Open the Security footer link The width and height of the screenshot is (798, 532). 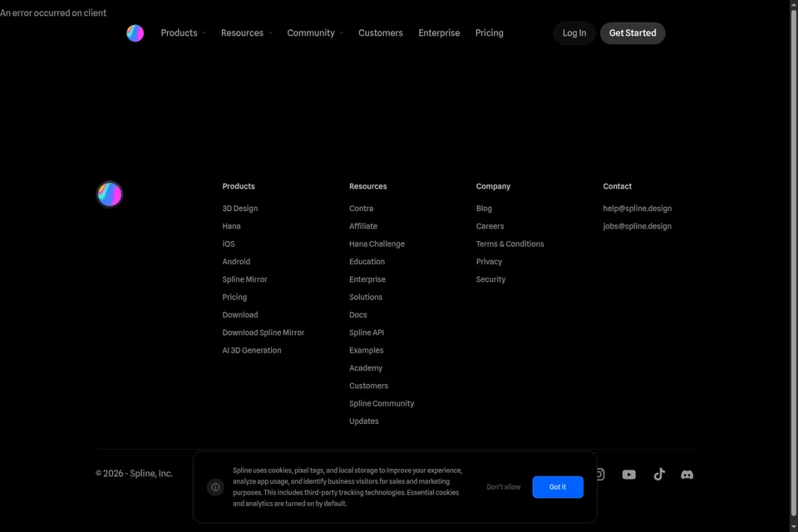coord(491,279)
